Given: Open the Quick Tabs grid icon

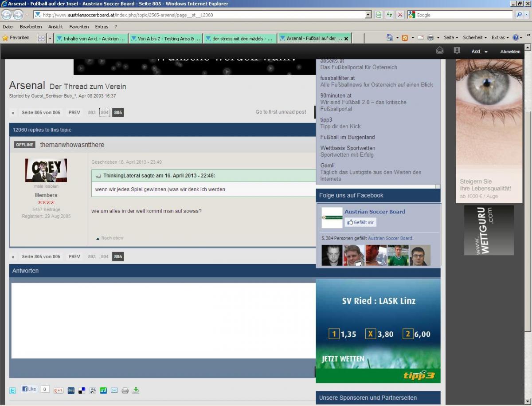Looking at the screenshot, I should coord(41,38).
